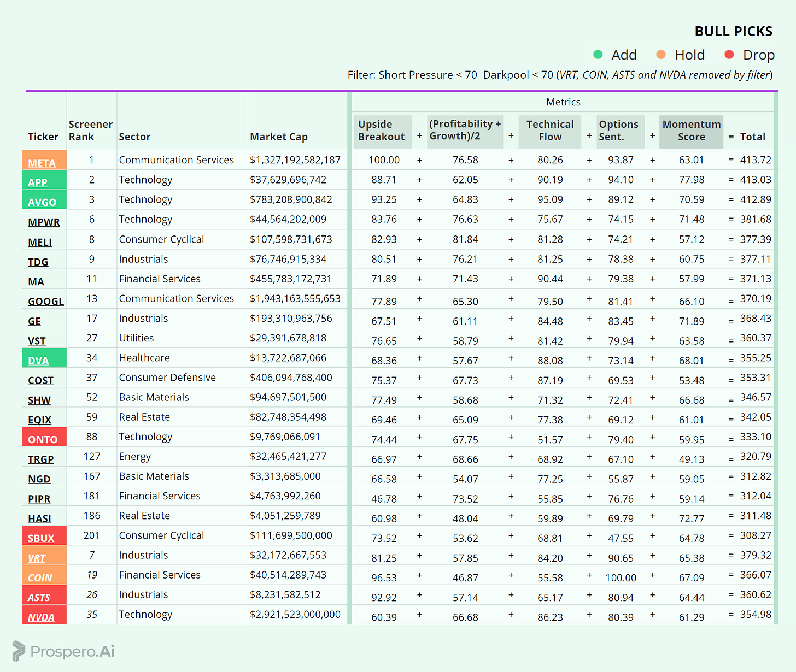Screen dimensions: 796x672
Task: Open the ASTS ticker link
Action: coord(39,597)
